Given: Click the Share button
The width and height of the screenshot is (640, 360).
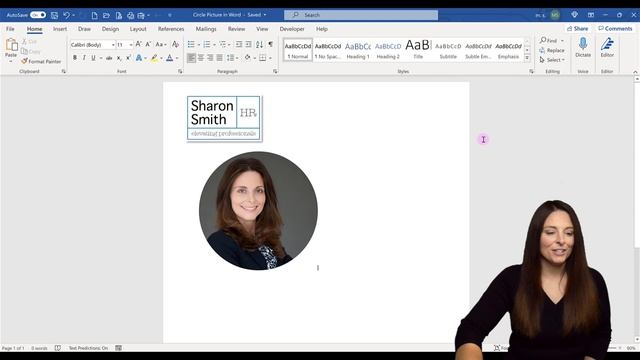Looking at the screenshot, I should coord(578,29).
